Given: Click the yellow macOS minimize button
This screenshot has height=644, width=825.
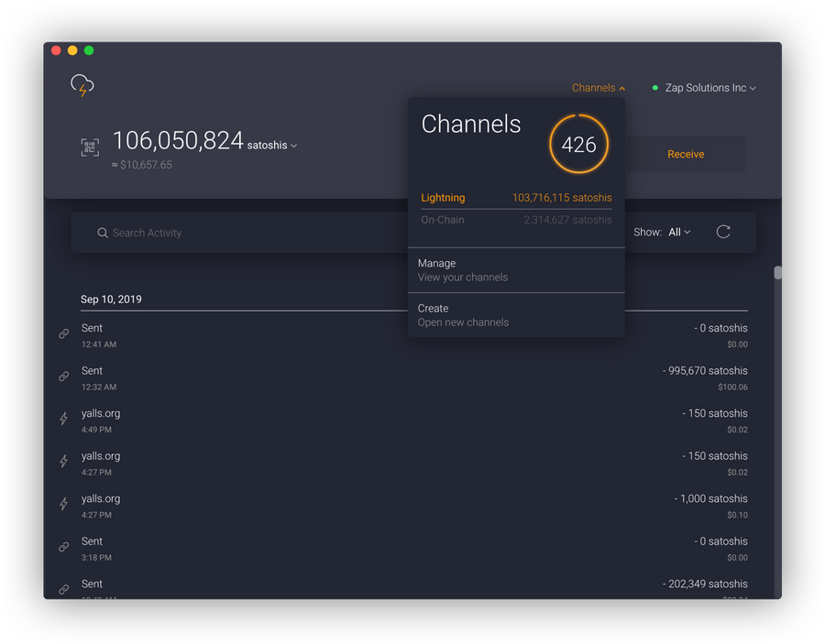Looking at the screenshot, I should click(72, 50).
